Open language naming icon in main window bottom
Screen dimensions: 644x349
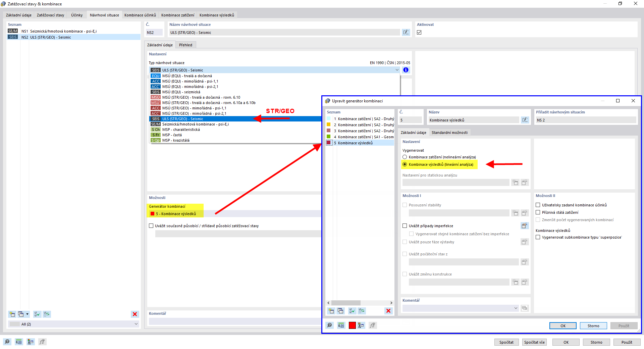(x=31, y=342)
